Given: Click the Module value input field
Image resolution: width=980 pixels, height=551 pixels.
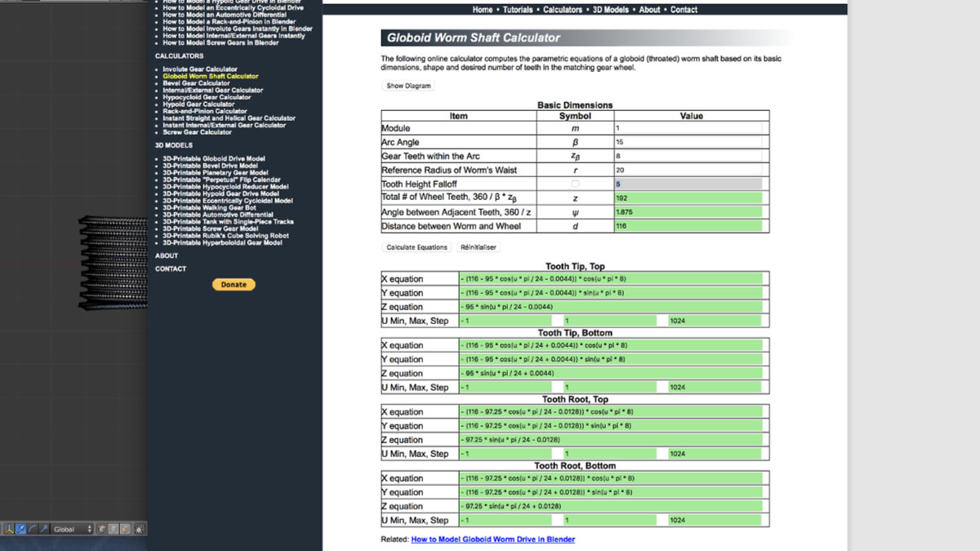Looking at the screenshot, I should 688,128.
